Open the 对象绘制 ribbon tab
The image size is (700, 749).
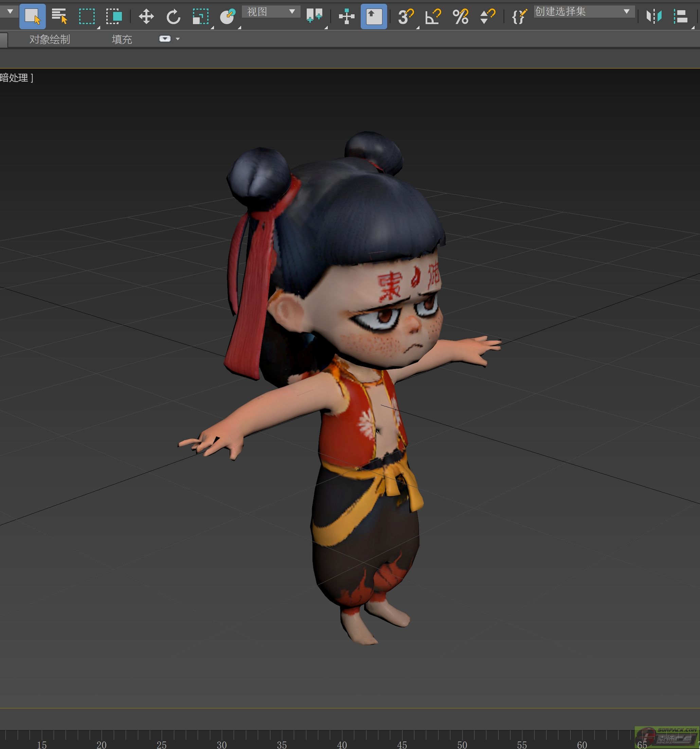tap(50, 39)
